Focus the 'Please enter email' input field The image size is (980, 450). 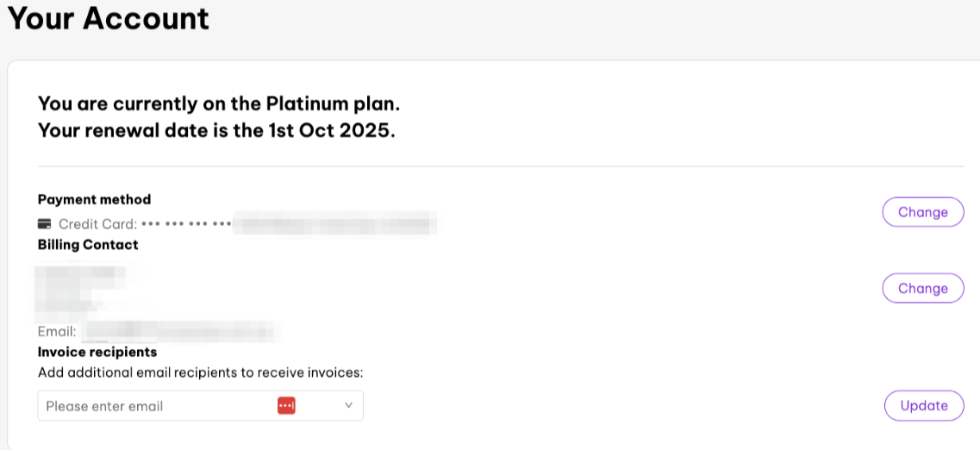155,406
